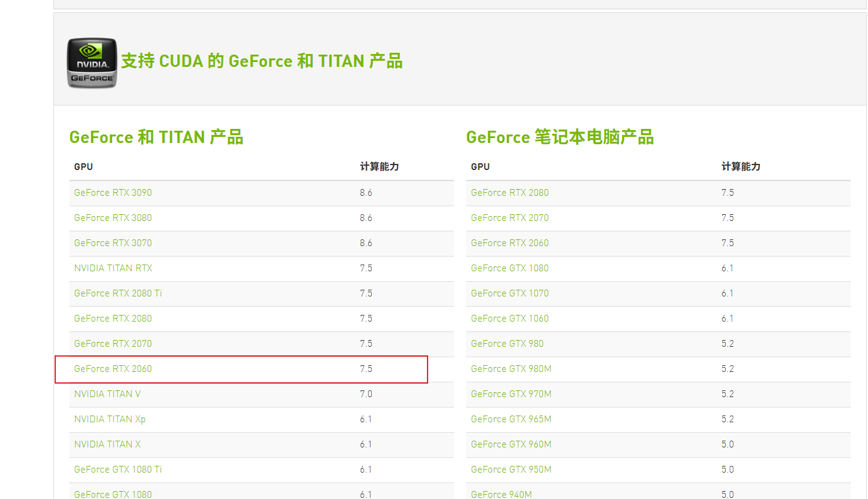
Task: Click the heading GeForce 笔记本电脑产品
Action: point(560,137)
